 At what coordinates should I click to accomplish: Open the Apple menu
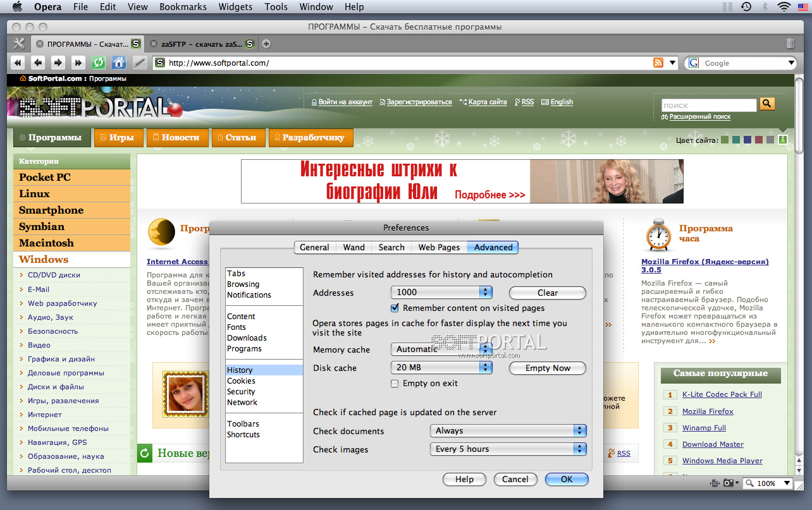coord(17,7)
